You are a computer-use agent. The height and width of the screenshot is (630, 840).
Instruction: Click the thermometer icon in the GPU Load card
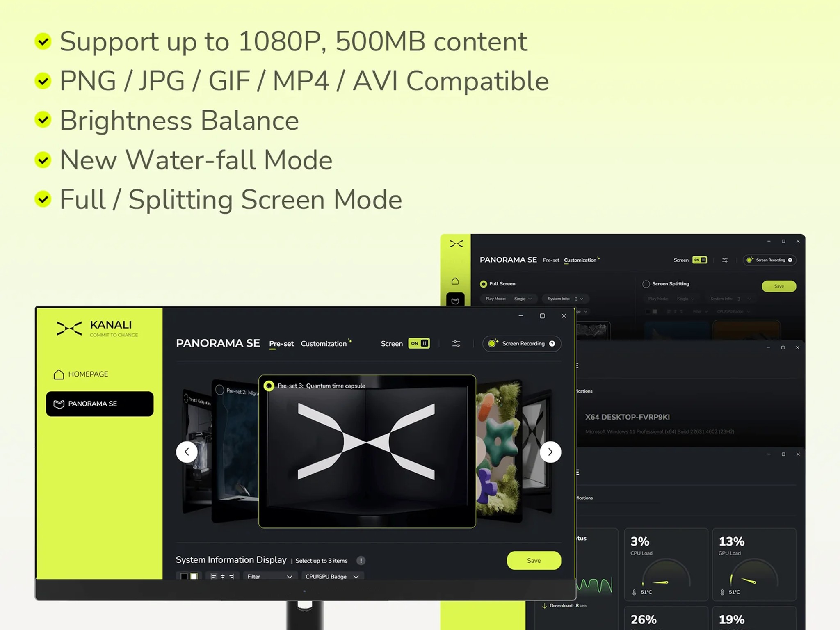[722, 592]
